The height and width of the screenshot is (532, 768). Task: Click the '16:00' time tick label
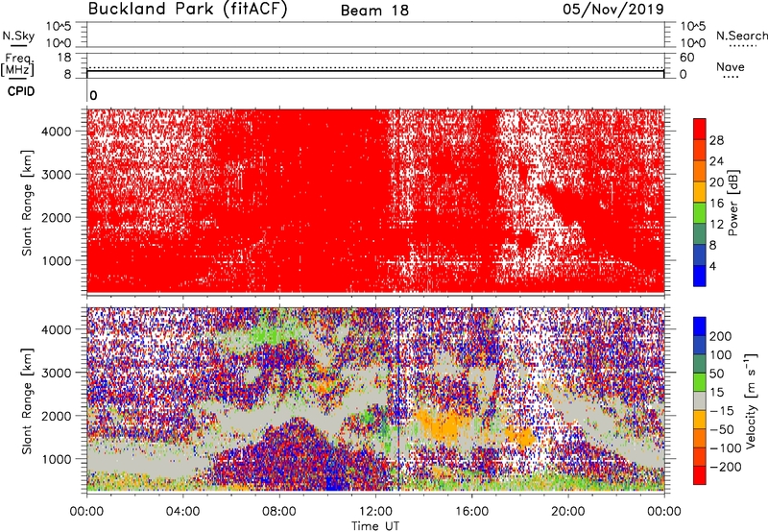click(x=471, y=512)
